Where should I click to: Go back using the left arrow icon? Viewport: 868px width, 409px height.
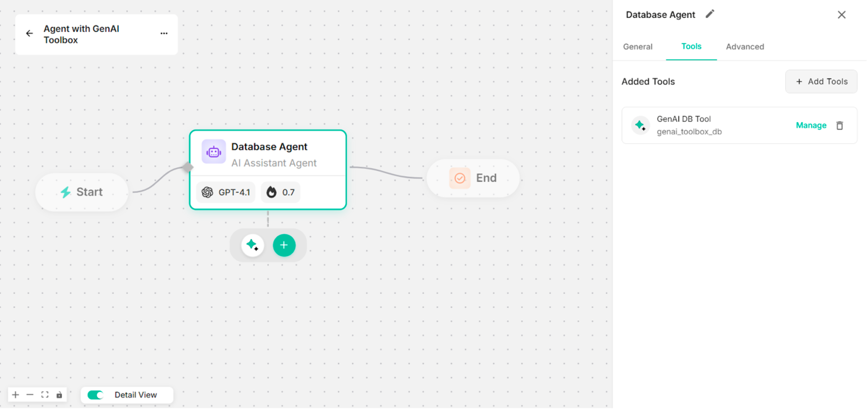tap(29, 33)
